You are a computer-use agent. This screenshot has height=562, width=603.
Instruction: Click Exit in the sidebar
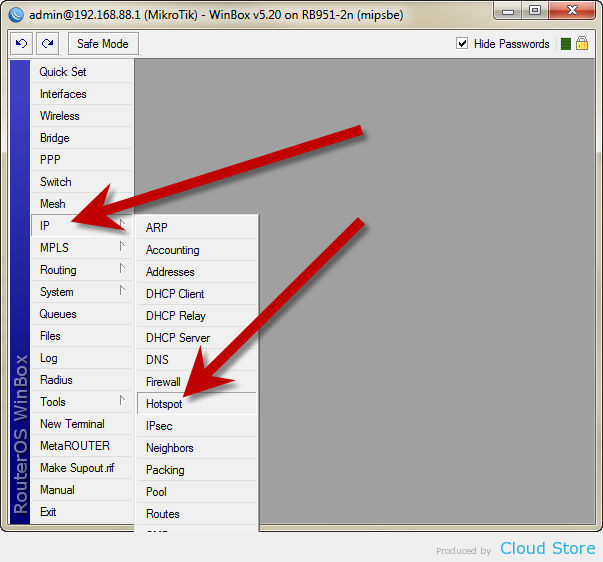pyautogui.click(x=82, y=512)
